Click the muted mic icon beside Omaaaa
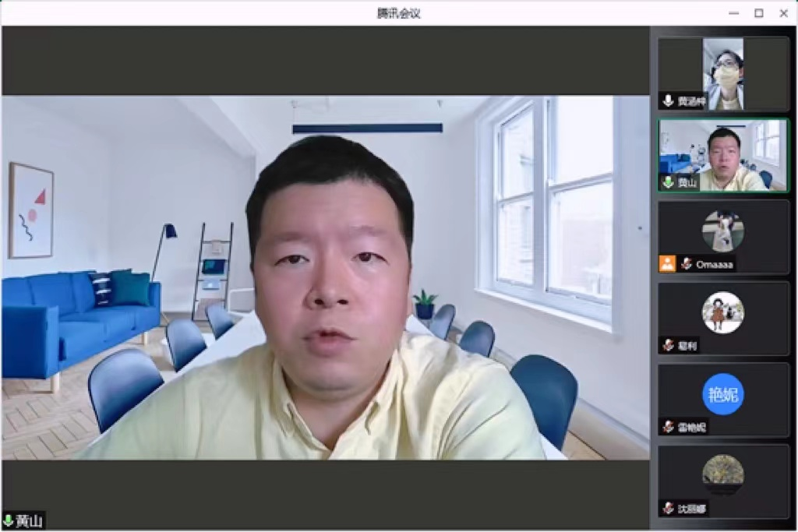Screen dimensions: 798x532 pos(687,263)
